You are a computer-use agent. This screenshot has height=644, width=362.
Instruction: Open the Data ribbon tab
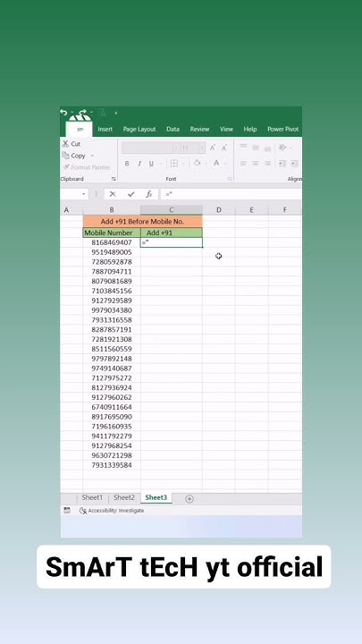(x=173, y=129)
